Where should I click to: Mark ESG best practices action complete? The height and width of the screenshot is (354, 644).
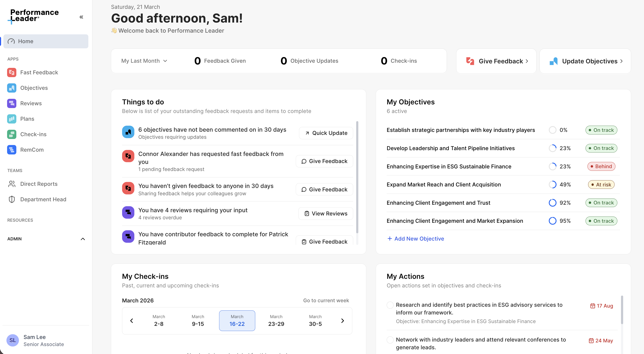pyautogui.click(x=390, y=305)
